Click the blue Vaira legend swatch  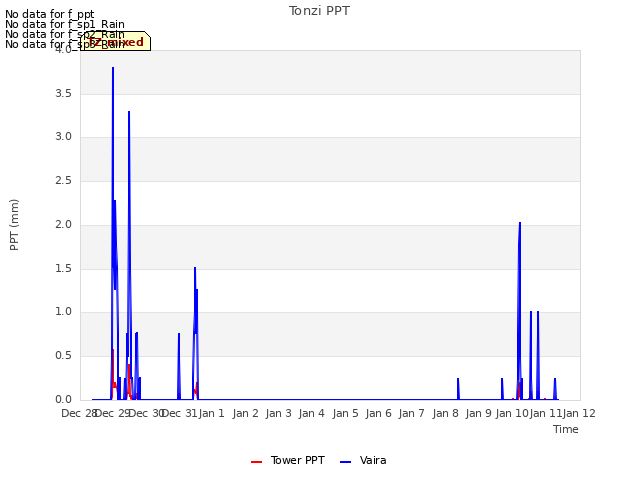345,462
